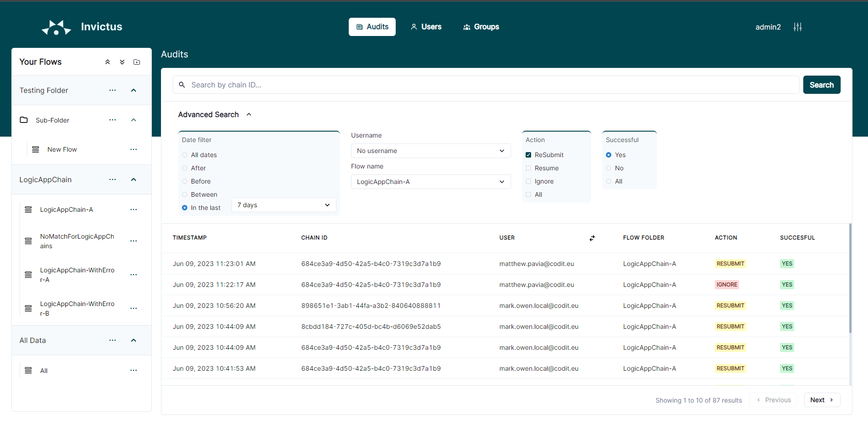This screenshot has width=868, height=424.
Task: Click the Search button
Action: (821, 85)
